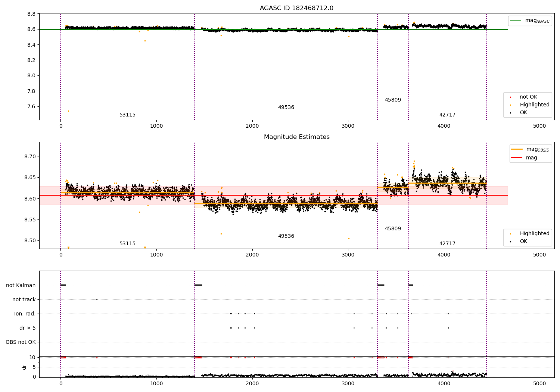The image size is (560, 392).
Task: Click the 8.4 tick on the top y-axis
Action: [x=32, y=45]
